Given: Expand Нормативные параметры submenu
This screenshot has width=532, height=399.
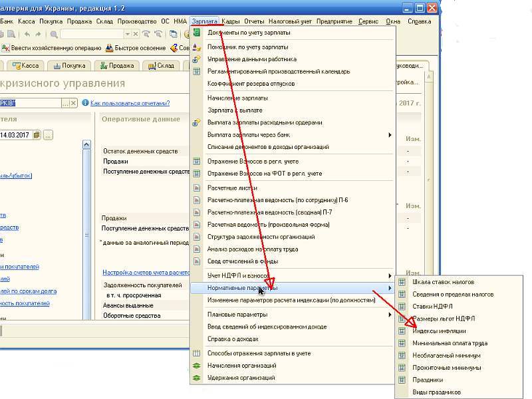Looking at the screenshot, I should 390,288.
